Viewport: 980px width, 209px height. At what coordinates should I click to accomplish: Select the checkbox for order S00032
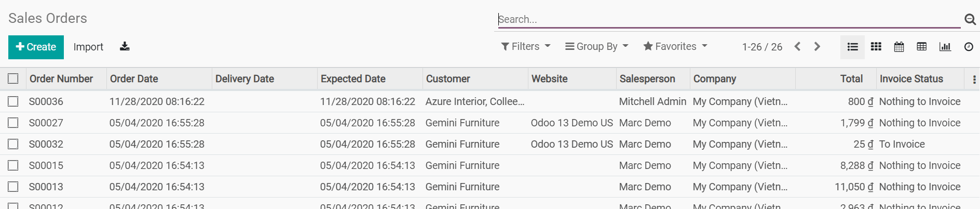pyautogui.click(x=13, y=144)
